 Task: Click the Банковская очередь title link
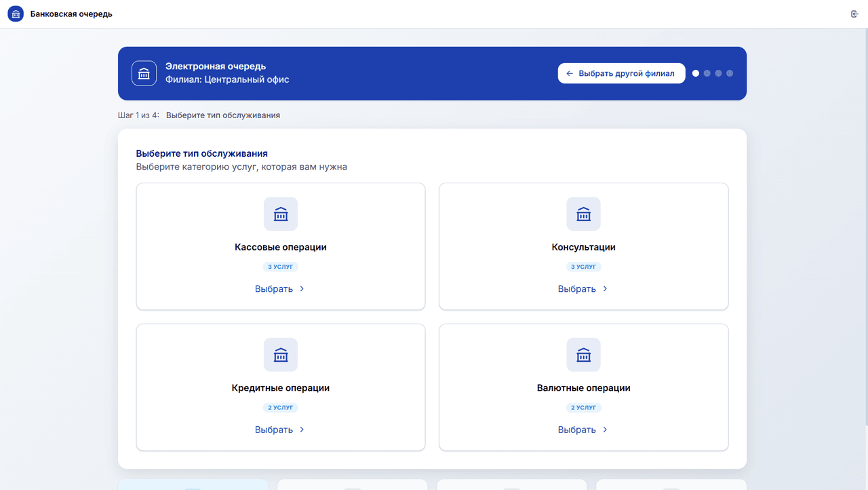71,14
